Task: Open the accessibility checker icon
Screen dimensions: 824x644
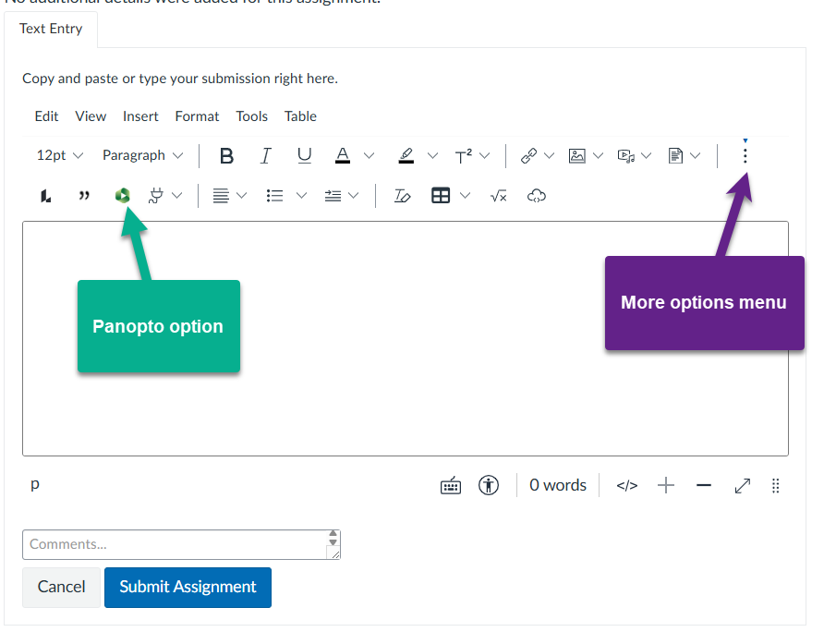Action: [488, 485]
